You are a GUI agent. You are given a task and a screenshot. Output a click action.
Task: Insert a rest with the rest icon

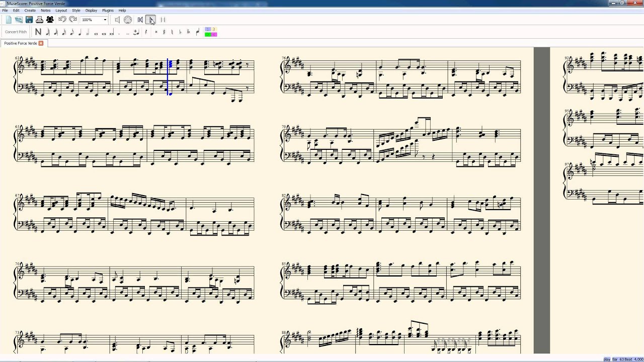point(146,32)
